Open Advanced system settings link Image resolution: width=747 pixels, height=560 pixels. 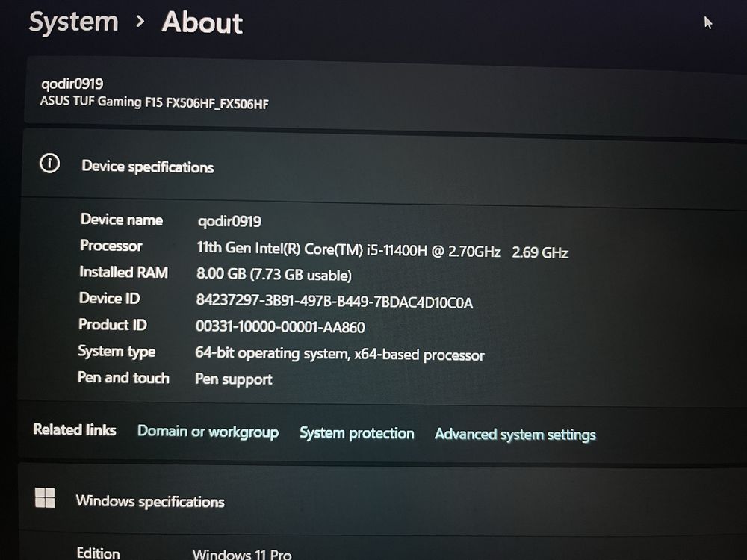pyautogui.click(x=515, y=435)
